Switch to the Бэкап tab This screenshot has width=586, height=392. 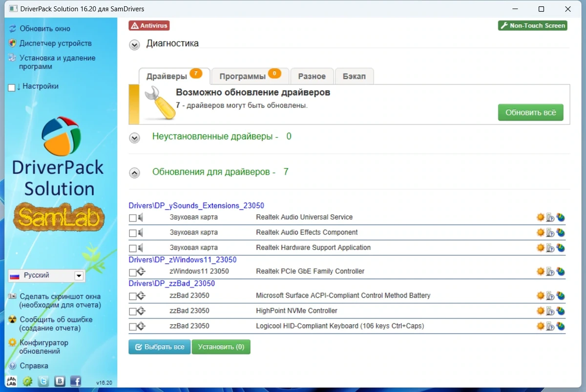pyautogui.click(x=355, y=76)
